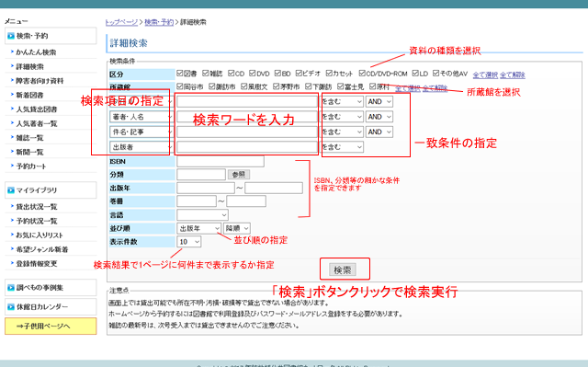The width and height of the screenshot is (588, 367).
Task: Open the AND dropdown in 件名・記事 row
Action: pos(379,132)
